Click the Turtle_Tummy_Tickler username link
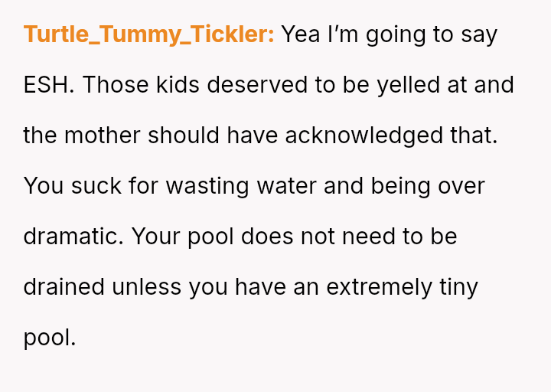The height and width of the screenshot is (392, 551). [x=148, y=35]
